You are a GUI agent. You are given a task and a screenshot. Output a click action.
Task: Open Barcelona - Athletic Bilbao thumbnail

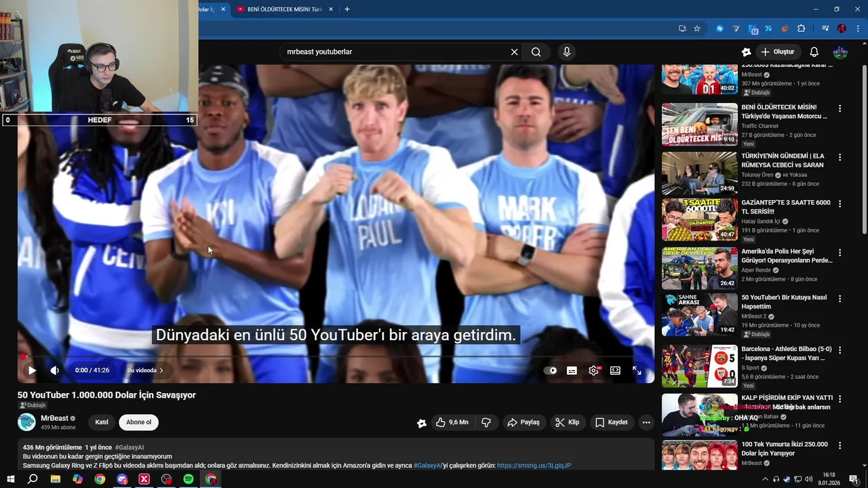coord(700,366)
